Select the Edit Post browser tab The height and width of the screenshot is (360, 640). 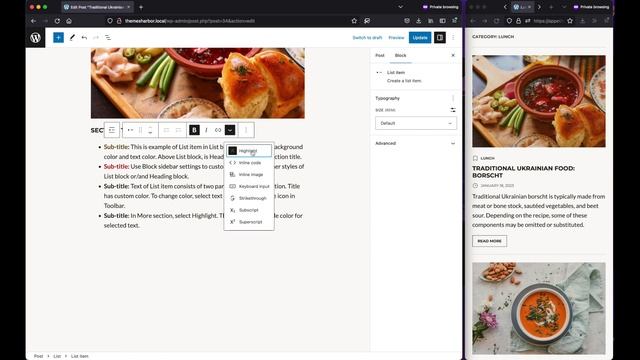point(97,7)
